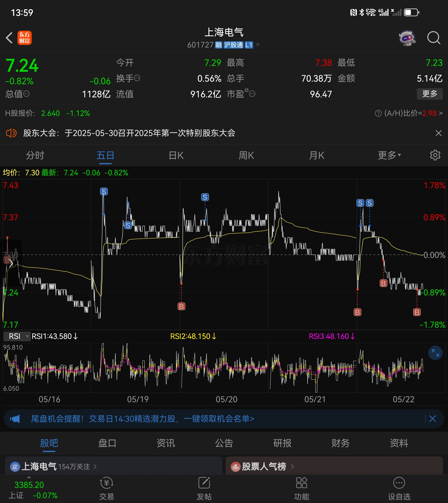Select the 股吧 tab
448x503 pixels.
(x=49, y=443)
